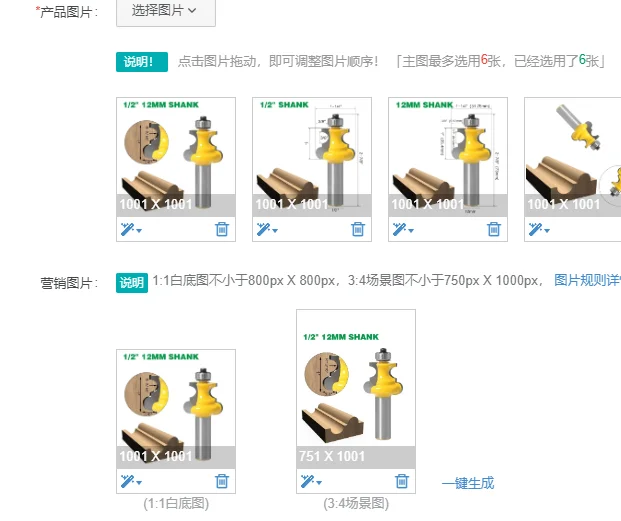Click magic wand icon under fourth product image
621x521 pixels.
tap(539, 229)
